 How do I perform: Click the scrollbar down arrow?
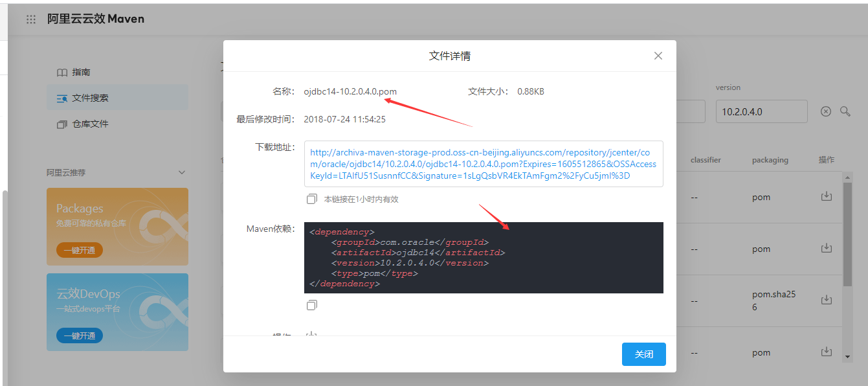pos(847,357)
